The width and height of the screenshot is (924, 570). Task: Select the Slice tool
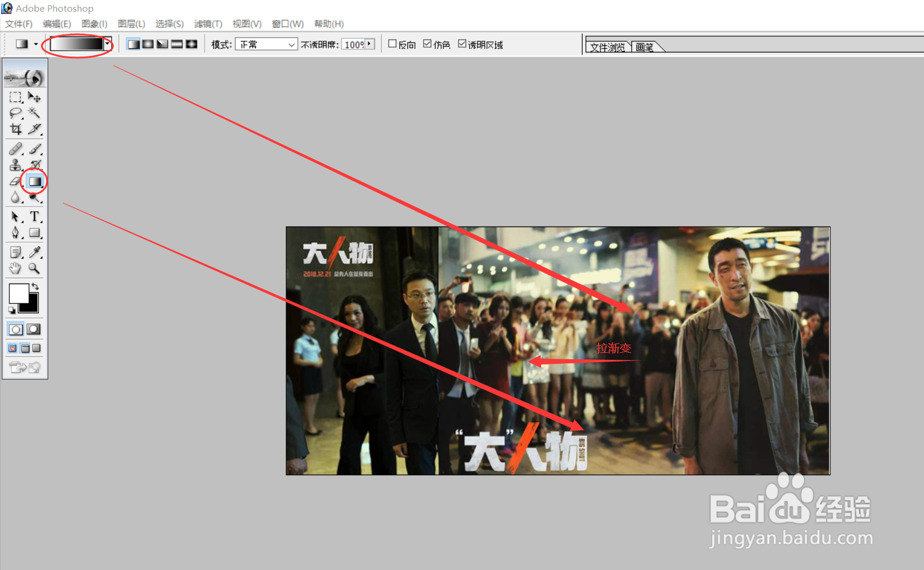pyautogui.click(x=34, y=129)
